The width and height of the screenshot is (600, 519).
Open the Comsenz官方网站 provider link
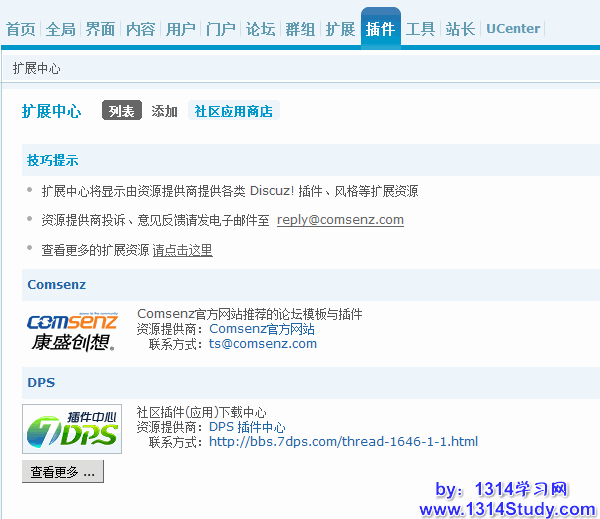(x=261, y=329)
